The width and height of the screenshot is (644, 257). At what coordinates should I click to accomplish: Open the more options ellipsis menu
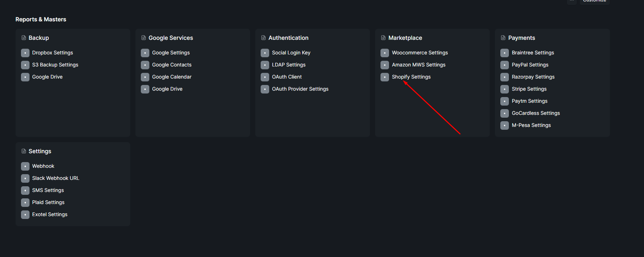click(572, 1)
